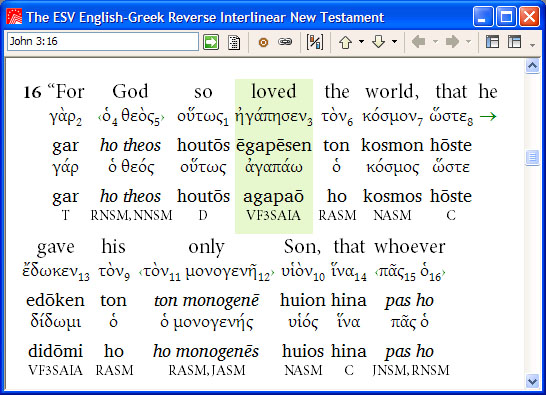Screen dimensions: 546x395
Task: Maximize the Reverse Interlinear window
Action: 506,16
